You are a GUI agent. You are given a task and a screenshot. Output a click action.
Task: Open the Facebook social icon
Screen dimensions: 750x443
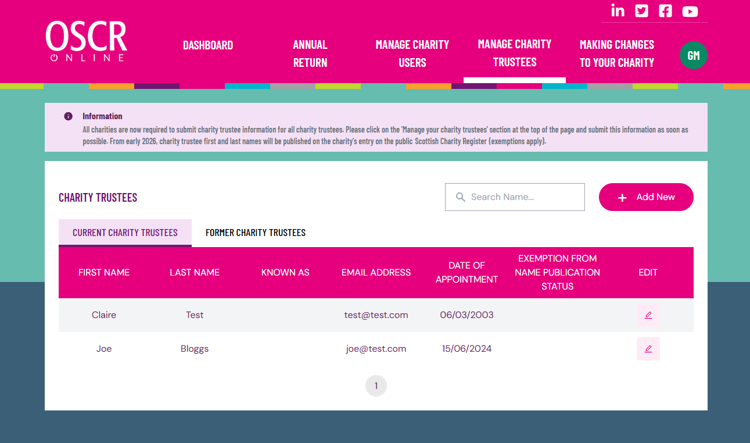click(x=666, y=11)
